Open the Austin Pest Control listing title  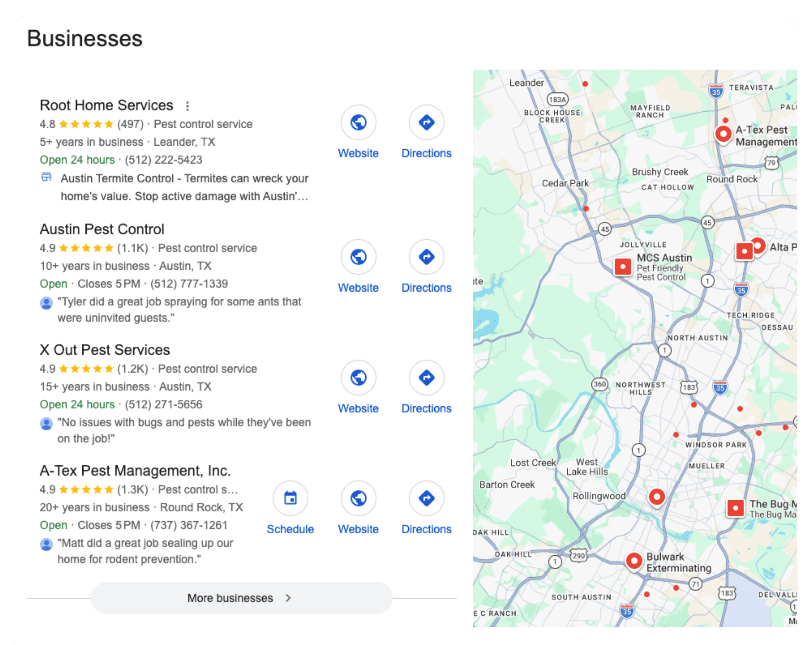[102, 229]
